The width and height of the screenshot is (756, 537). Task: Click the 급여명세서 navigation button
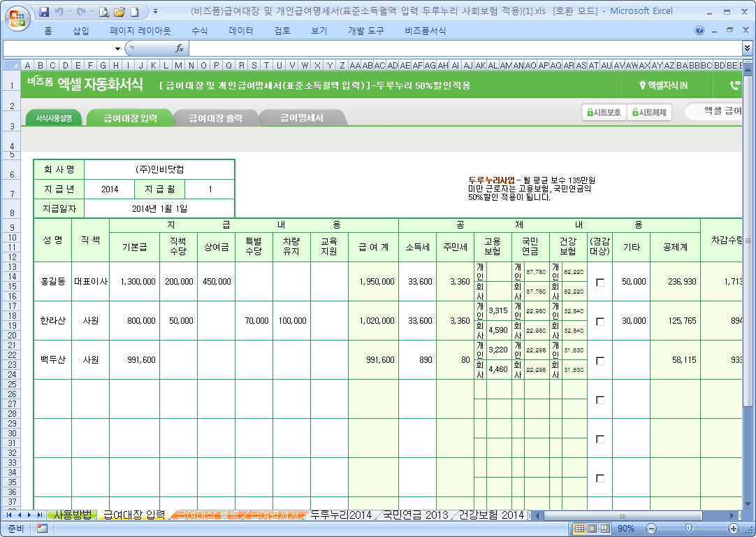pos(302,118)
